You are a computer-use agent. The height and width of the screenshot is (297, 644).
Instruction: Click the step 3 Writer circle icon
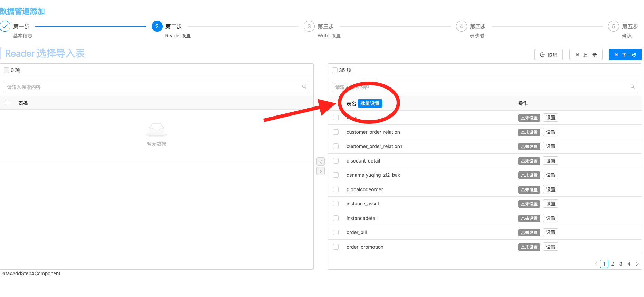tap(309, 26)
